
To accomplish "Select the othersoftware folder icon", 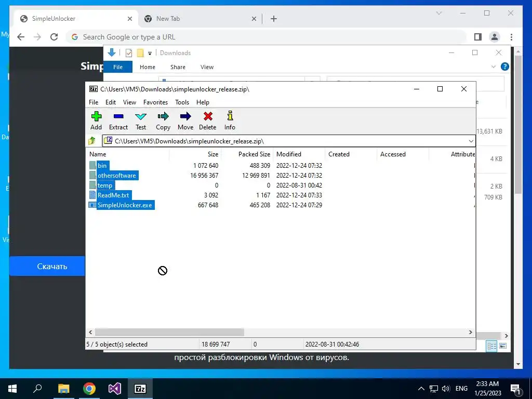I will tap(92, 175).
